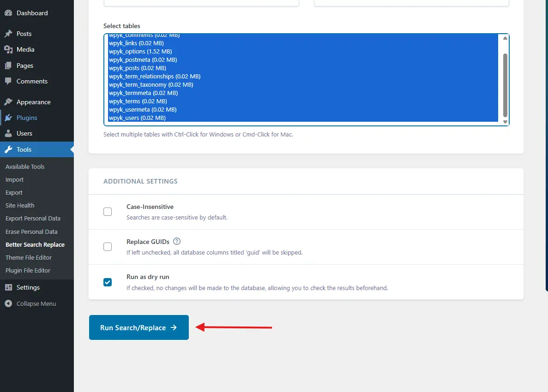The width and height of the screenshot is (548, 392).
Task: Open Plugin File Editor link
Action: 28,270
